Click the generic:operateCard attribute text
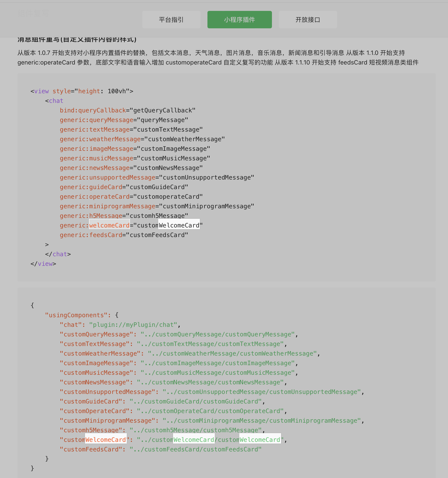The image size is (448, 478). 95,197
